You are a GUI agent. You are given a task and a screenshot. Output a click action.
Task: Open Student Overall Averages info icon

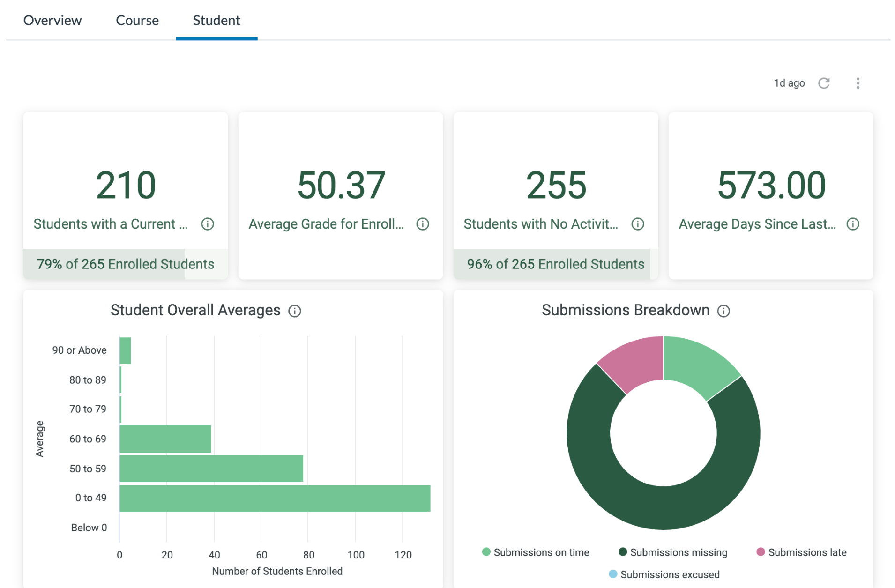click(294, 311)
